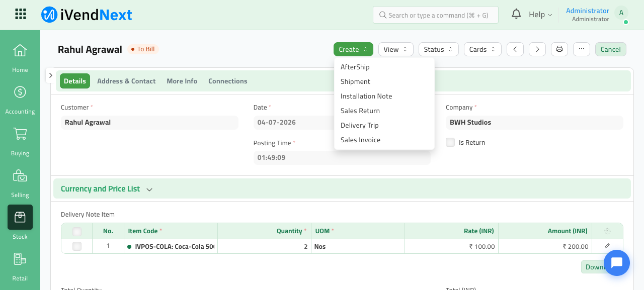This screenshot has height=290, width=644.
Task: Click the search command bar
Action: (x=436, y=15)
